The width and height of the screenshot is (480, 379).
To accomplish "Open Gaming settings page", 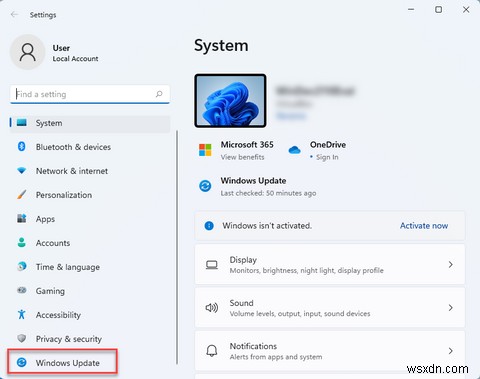I will 50,291.
